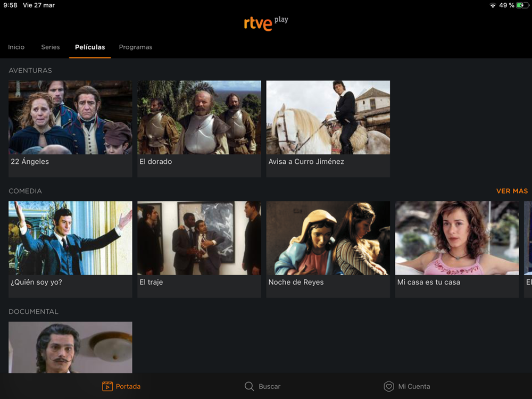Open the El dorado movie thumbnail
The image size is (532, 399).
199,118
